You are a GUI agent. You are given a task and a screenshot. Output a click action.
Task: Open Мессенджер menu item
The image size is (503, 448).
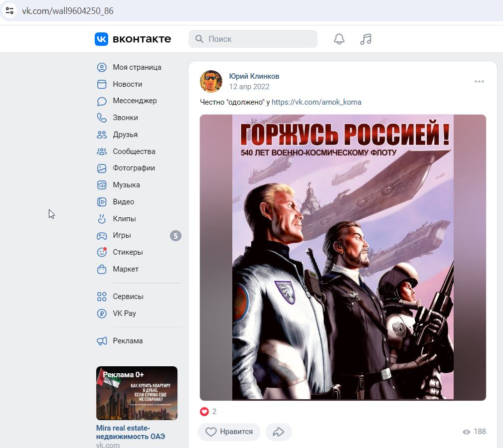(x=135, y=101)
